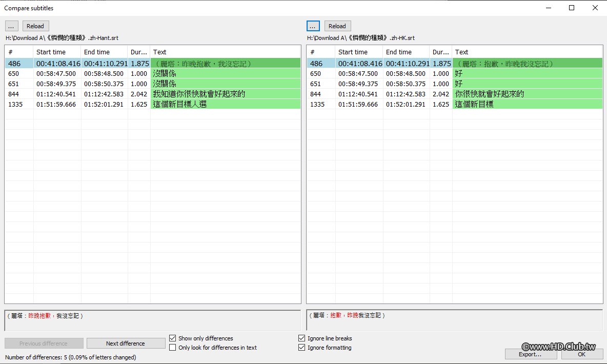Click right pane End time column header
Image resolution: width=607 pixels, height=364 pixels.
(x=406, y=52)
